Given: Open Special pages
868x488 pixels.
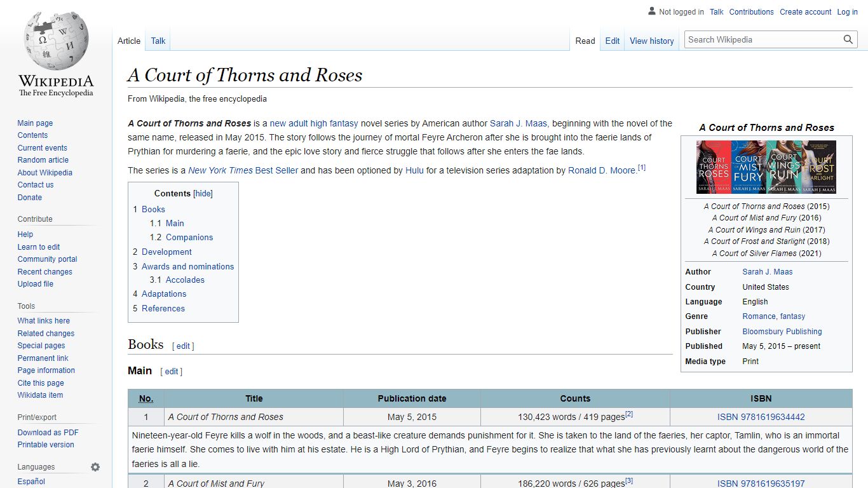Looking at the screenshot, I should [41, 346].
